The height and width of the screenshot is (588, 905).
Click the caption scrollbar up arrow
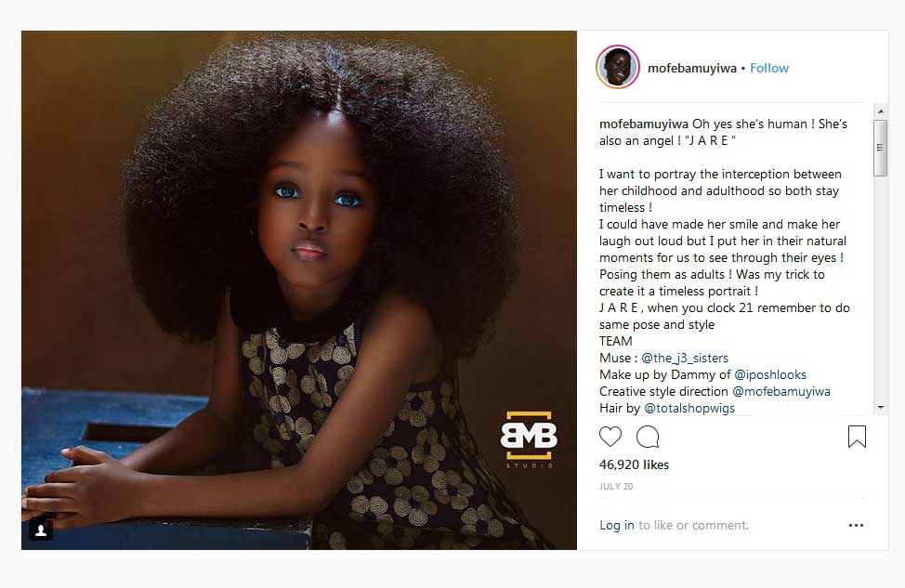click(x=880, y=111)
